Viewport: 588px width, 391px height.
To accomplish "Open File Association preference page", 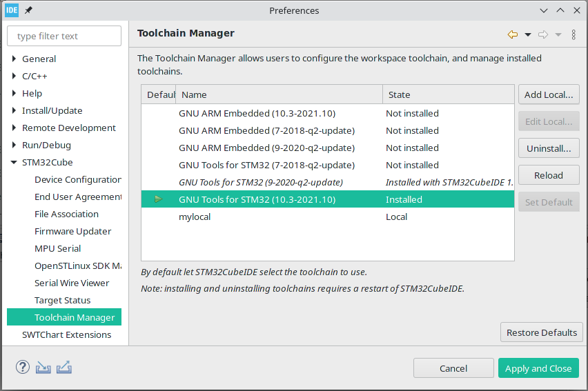I will tap(66, 214).
